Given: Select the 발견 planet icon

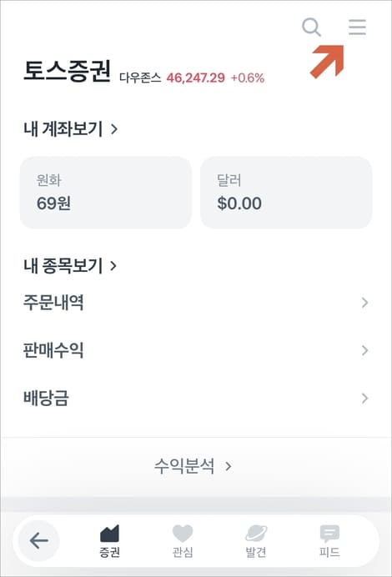Looking at the screenshot, I should click(x=256, y=534).
